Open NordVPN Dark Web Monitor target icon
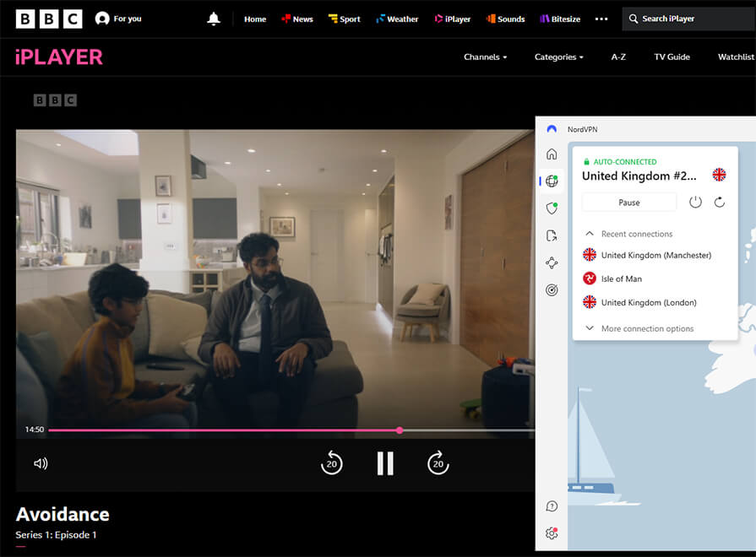Screen dimensions: 756x557 pos(552,289)
